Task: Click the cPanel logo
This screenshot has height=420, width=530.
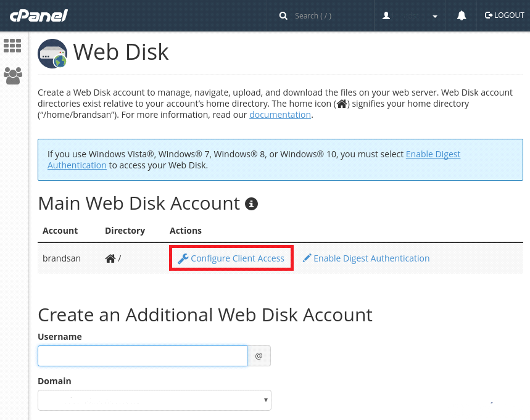Action: click(x=38, y=15)
